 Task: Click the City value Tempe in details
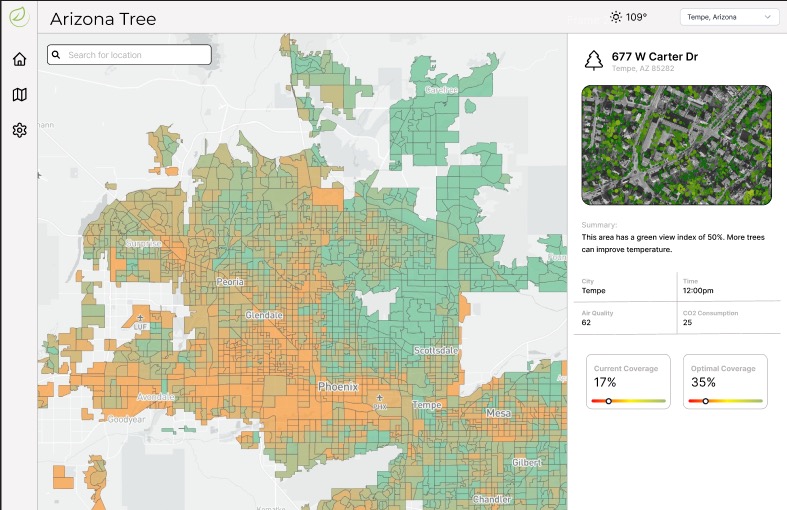click(x=593, y=291)
